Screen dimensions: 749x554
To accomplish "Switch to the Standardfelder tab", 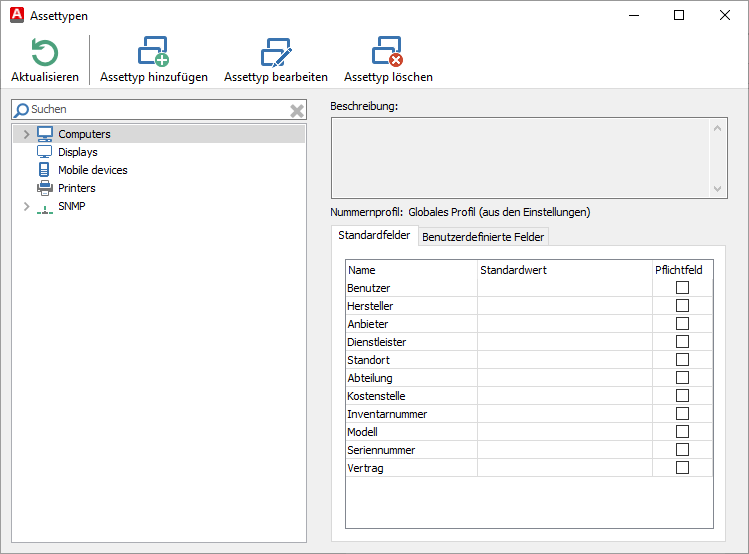I will pyautogui.click(x=374, y=235).
